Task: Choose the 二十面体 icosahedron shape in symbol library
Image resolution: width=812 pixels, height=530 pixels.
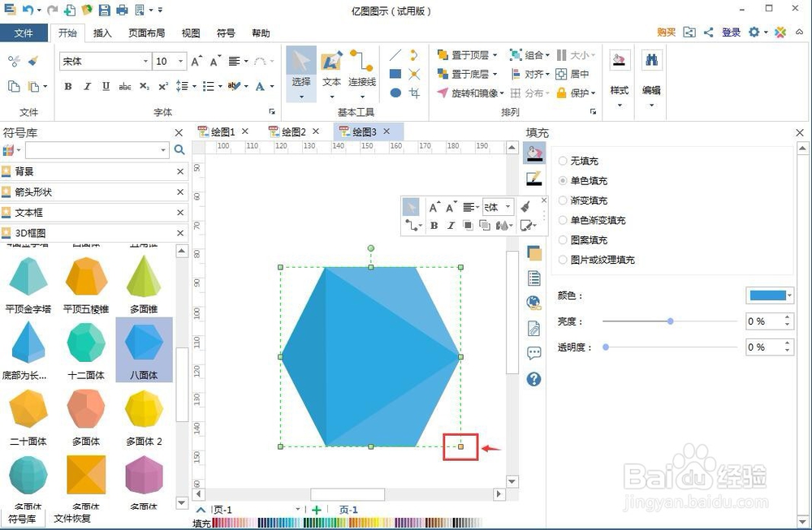Action: click(x=28, y=410)
